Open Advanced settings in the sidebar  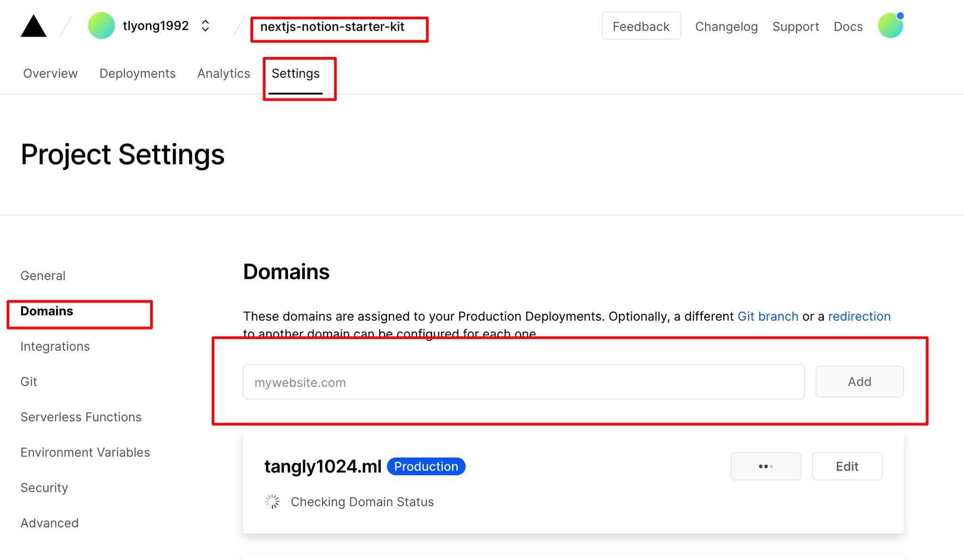point(49,523)
